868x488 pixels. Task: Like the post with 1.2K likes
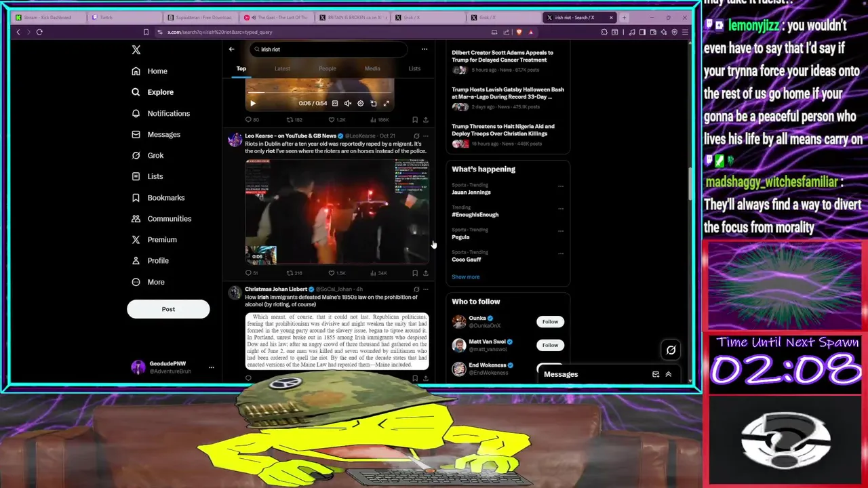(x=337, y=120)
